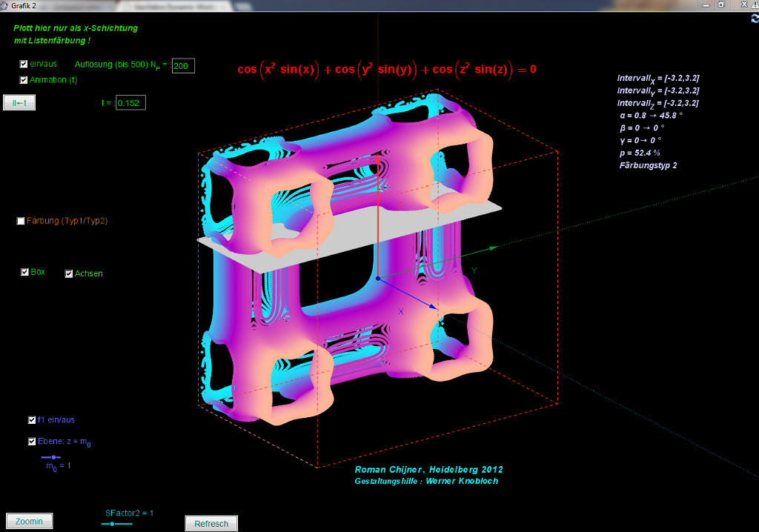
Task: Uncheck the ein/aus checkbox at the top
Action: click(x=24, y=64)
